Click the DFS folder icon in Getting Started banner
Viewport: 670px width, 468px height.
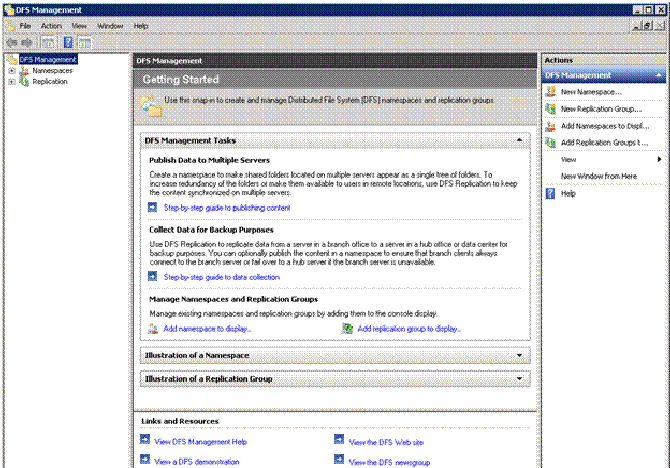(152, 106)
